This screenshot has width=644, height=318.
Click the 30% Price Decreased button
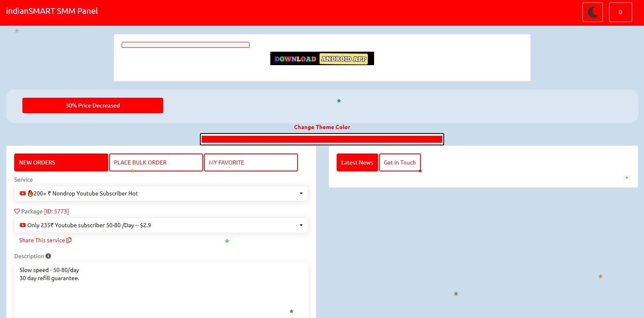(x=93, y=105)
